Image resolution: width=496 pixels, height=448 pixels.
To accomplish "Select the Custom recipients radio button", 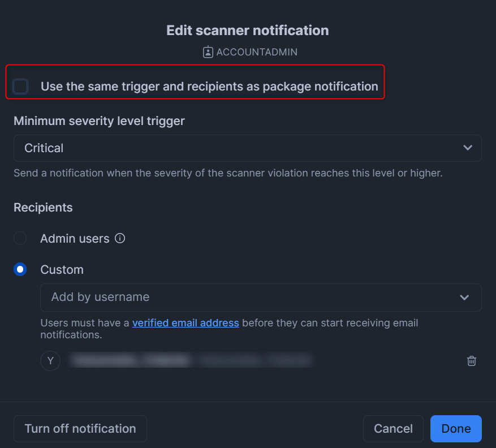I will click(20, 269).
